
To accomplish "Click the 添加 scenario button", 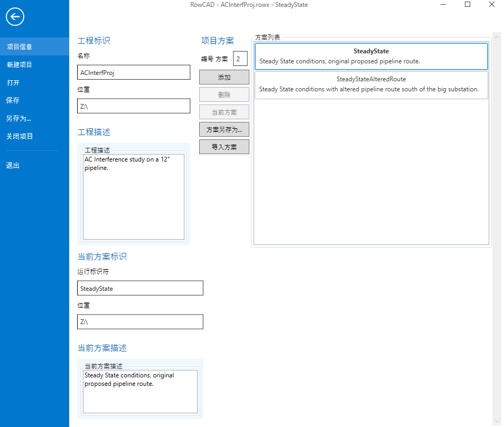I will tap(224, 77).
